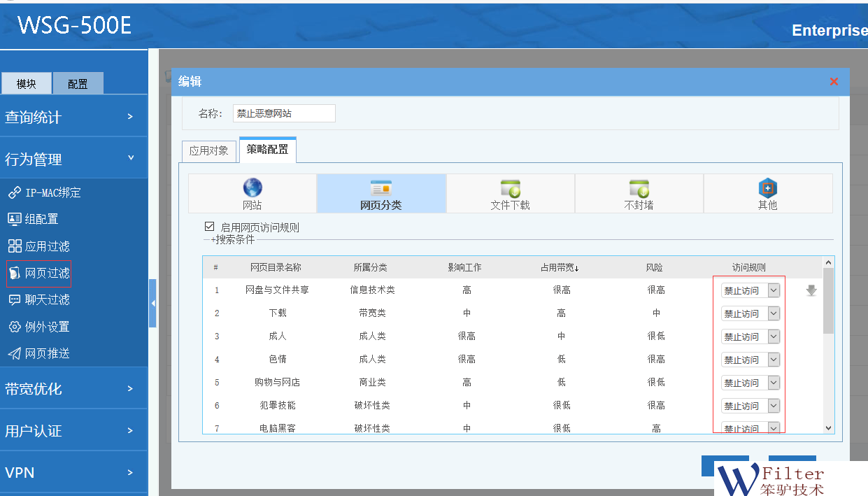This screenshot has height=496, width=868.
Task: Open IP-MAC绑定 in the sidebar
Action: [45, 192]
